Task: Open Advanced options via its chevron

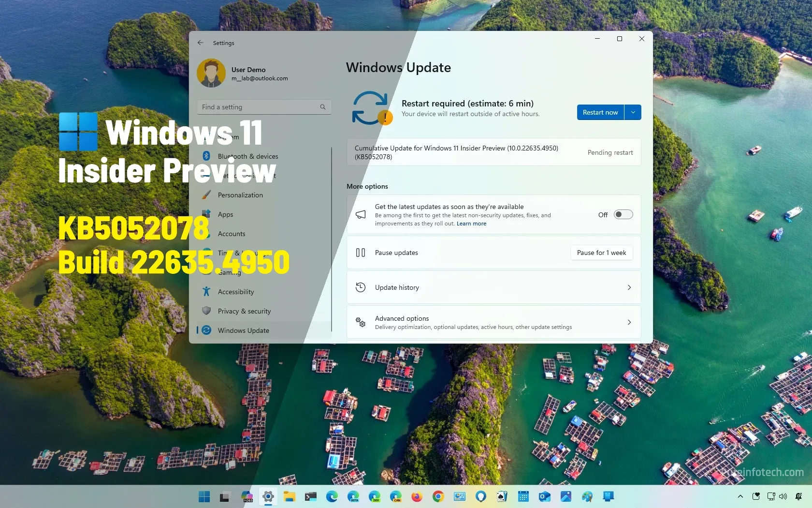Action: coord(629,322)
